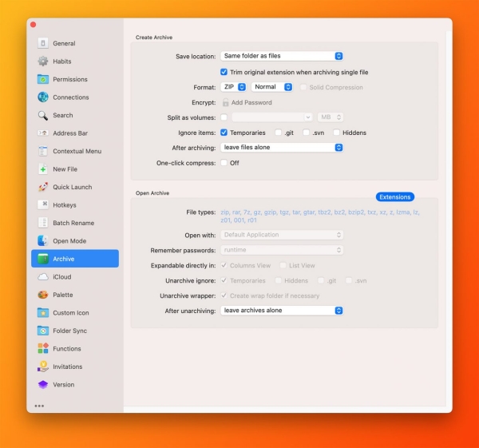
Task: Click the Contextual Menu icon
Action: click(43, 151)
